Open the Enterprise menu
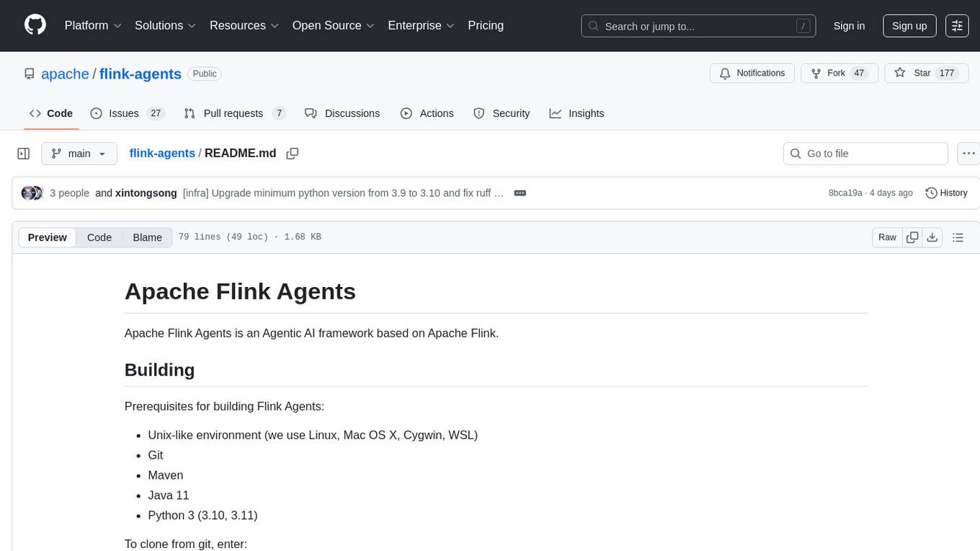 click(x=422, y=25)
